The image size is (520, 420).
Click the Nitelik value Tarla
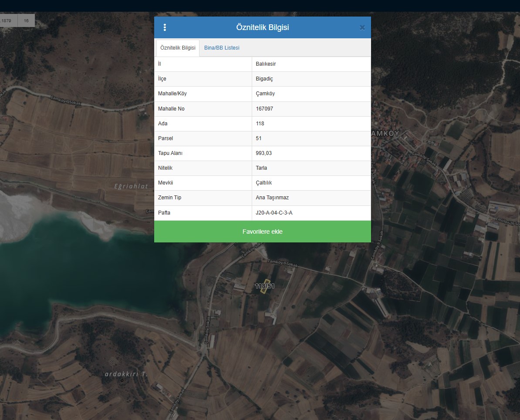[x=261, y=168]
